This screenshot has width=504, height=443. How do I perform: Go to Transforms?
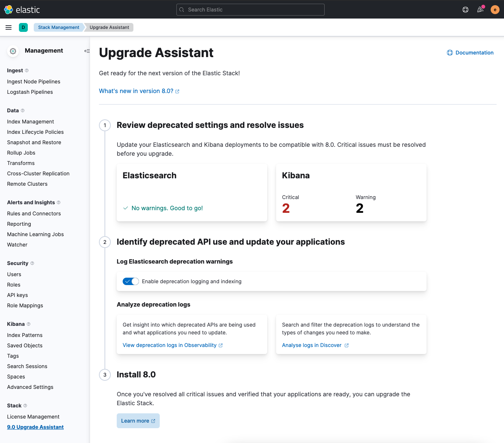(21, 163)
